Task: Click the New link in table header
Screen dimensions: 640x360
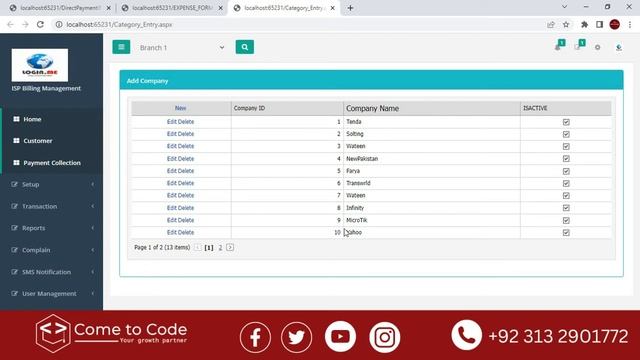Action: click(180, 108)
